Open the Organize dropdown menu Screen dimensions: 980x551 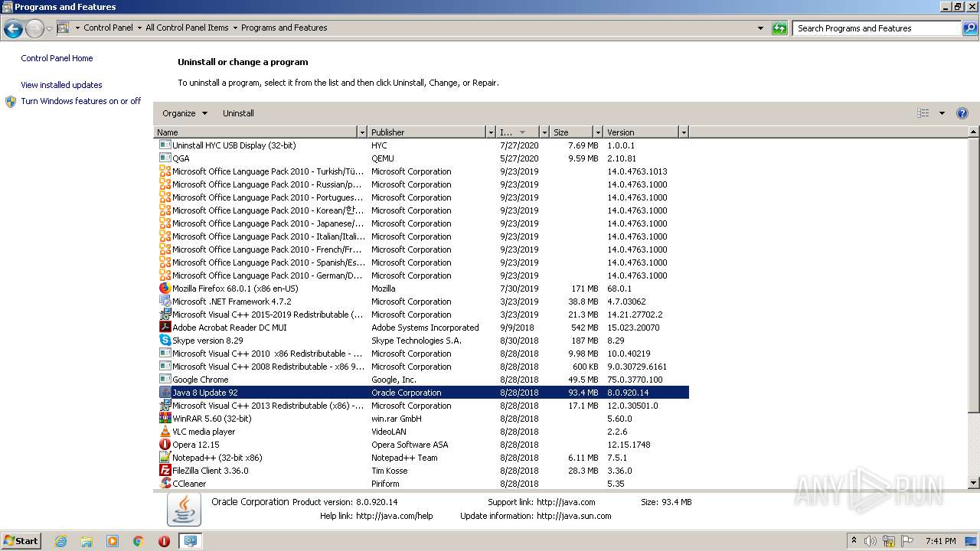(x=185, y=113)
